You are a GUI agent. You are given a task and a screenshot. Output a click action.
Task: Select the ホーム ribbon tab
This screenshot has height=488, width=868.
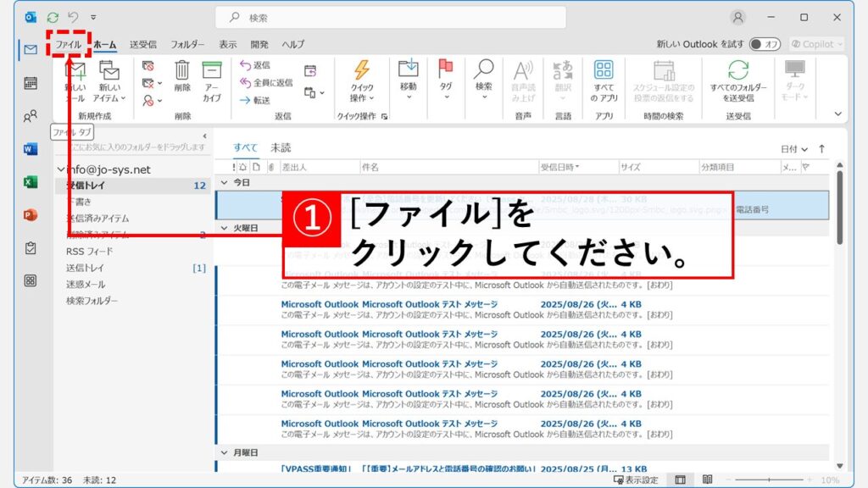click(104, 44)
